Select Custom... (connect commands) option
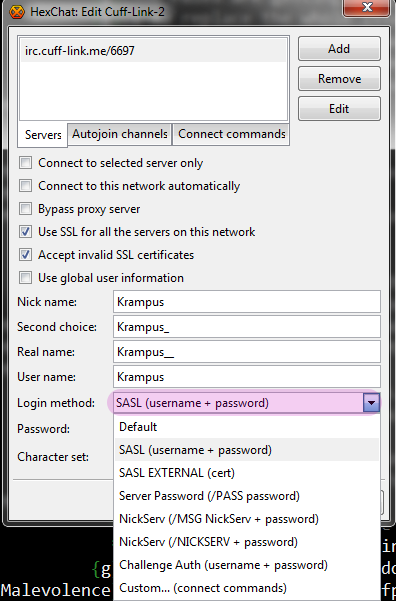 pyautogui.click(x=247, y=588)
